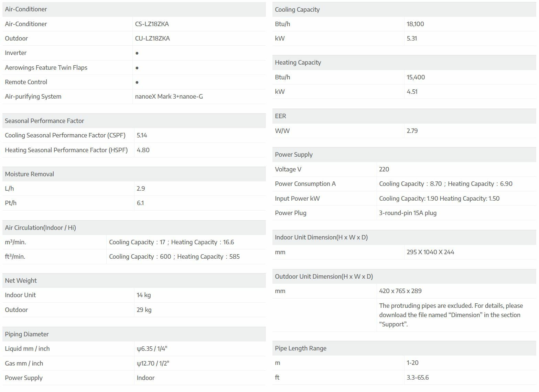This screenshot has width=539, height=392.
Task: Select the 18,100 Btu/h cooling value
Action: 415,24
